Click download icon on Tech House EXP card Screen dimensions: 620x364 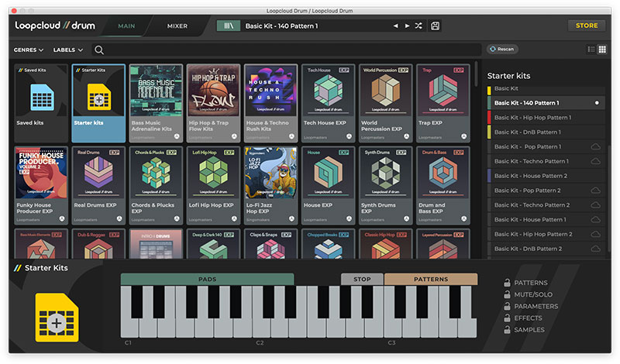coord(350,136)
